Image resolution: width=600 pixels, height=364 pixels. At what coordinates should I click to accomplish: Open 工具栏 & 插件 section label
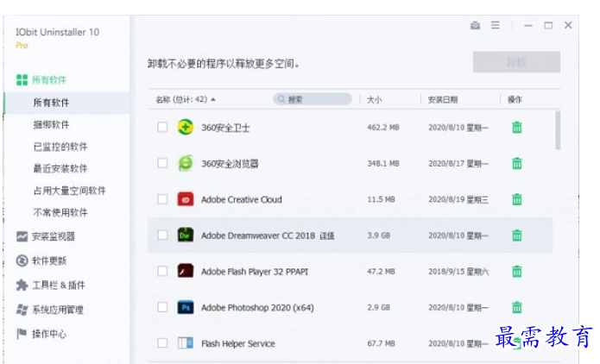[59, 286]
